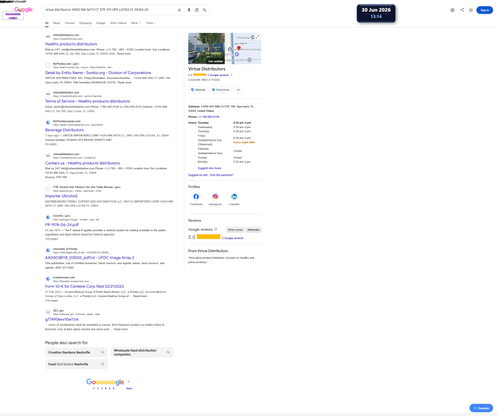Screen dimensions: 500x416
Task: Click the Add photos button
Action: [253, 230]
